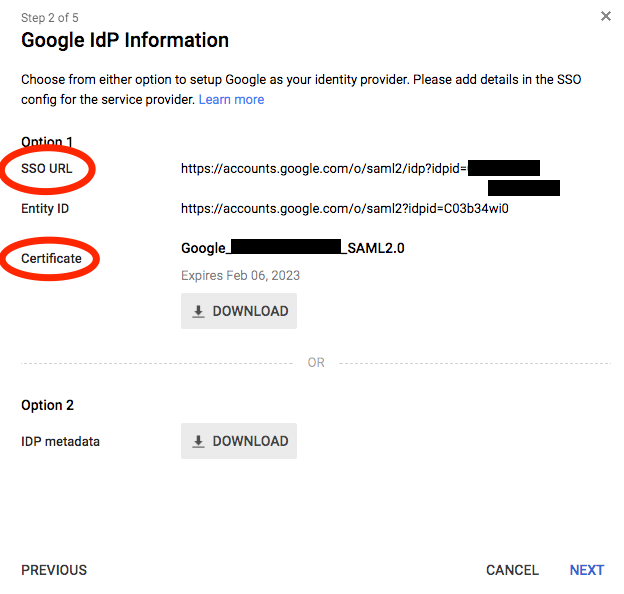The image size is (624, 594).
Task: Close the Google IdP Information dialog
Action: point(605,16)
